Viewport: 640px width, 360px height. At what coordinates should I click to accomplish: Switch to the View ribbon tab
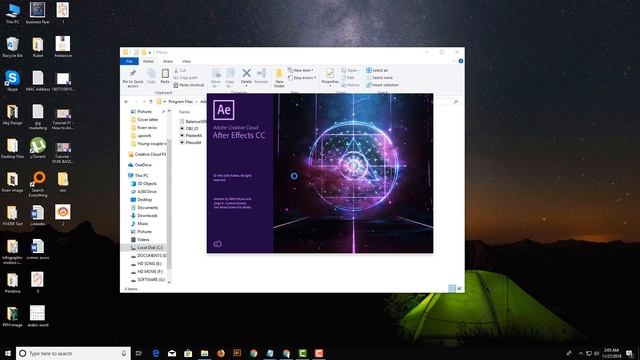(x=186, y=61)
